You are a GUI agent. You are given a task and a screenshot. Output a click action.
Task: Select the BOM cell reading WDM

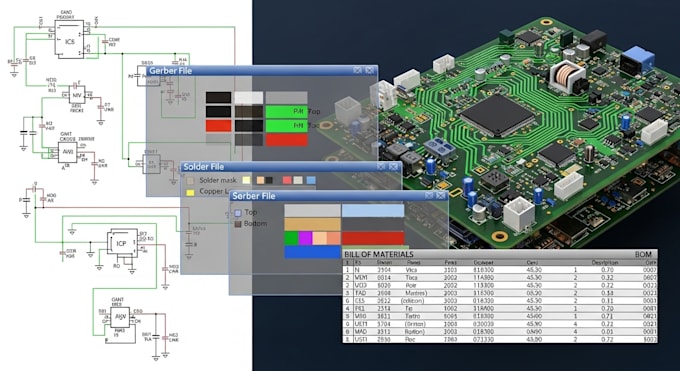tap(361, 278)
